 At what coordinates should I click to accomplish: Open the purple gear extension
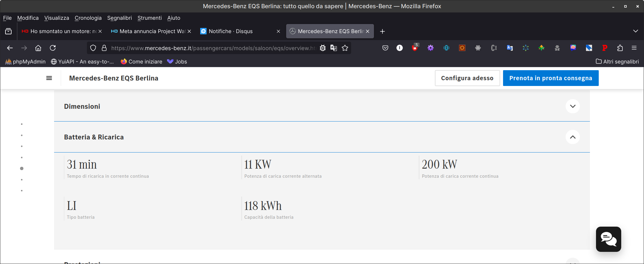431,48
